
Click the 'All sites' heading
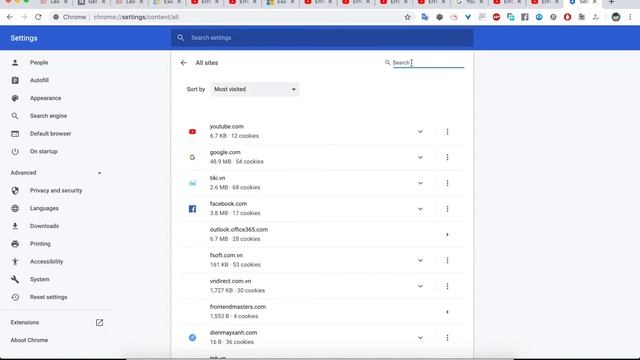207,63
